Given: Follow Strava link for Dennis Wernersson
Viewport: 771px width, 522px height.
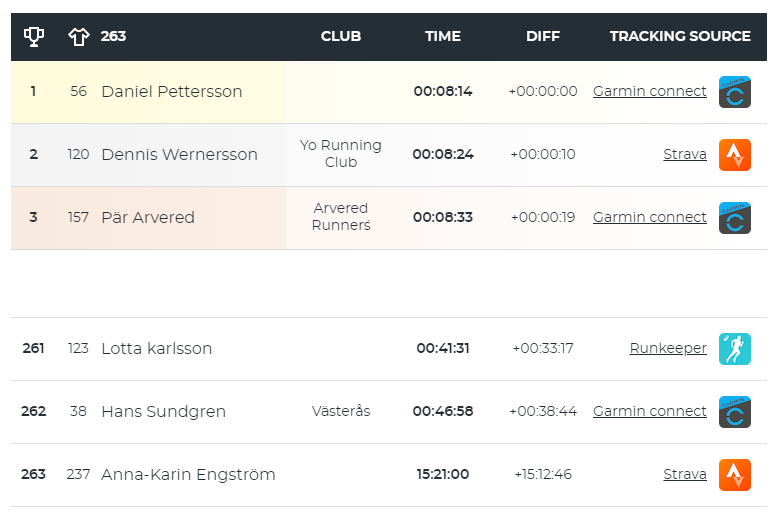Looking at the screenshot, I should click(684, 154).
